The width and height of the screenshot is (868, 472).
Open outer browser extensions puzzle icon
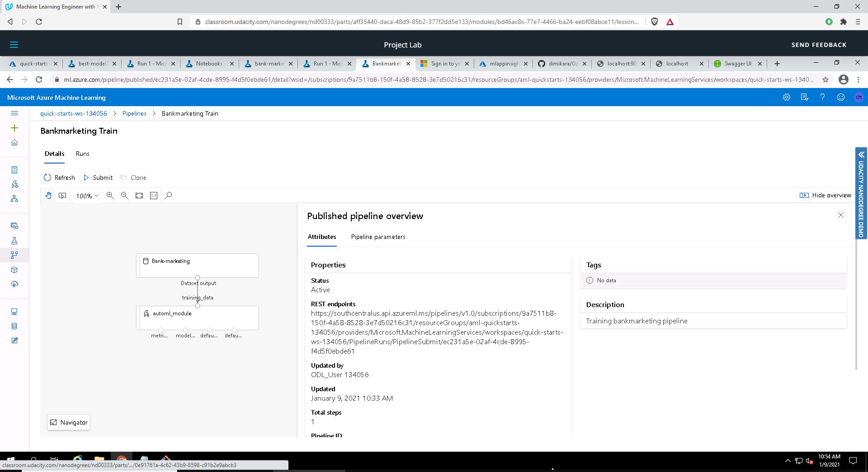tap(844, 22)
